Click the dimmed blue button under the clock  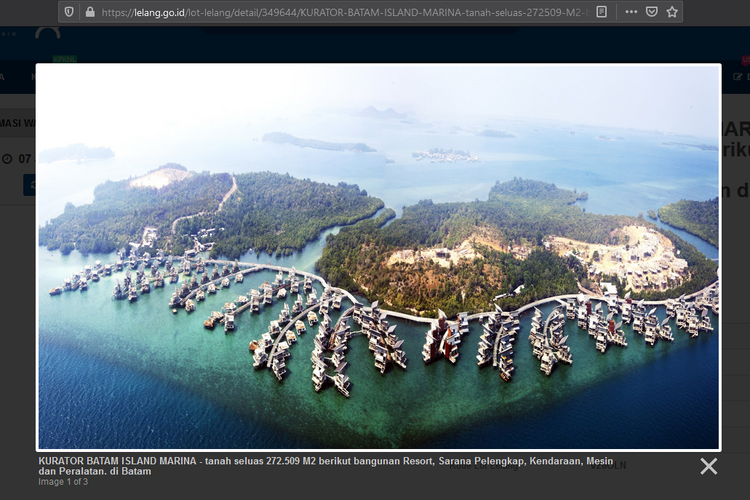click(29, 184)
